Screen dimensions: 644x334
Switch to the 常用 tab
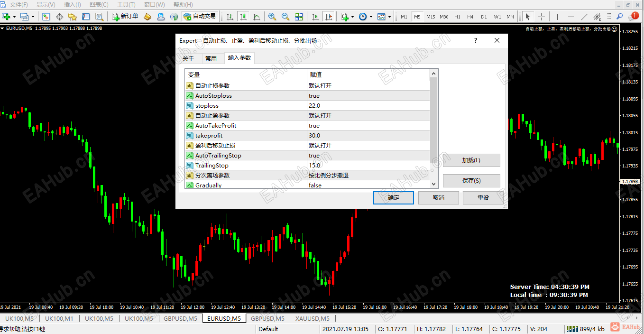click(211, 59)
